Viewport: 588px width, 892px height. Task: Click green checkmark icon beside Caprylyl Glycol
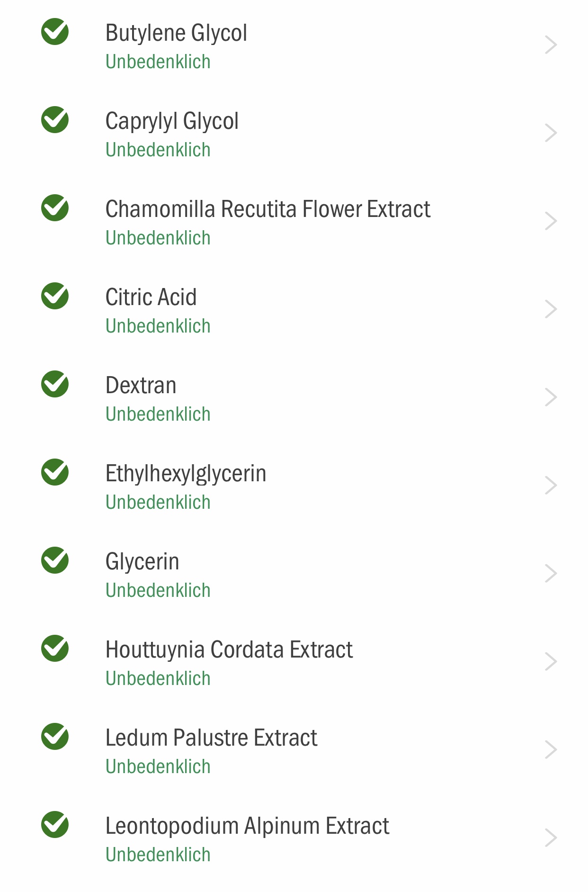[55, 120]
